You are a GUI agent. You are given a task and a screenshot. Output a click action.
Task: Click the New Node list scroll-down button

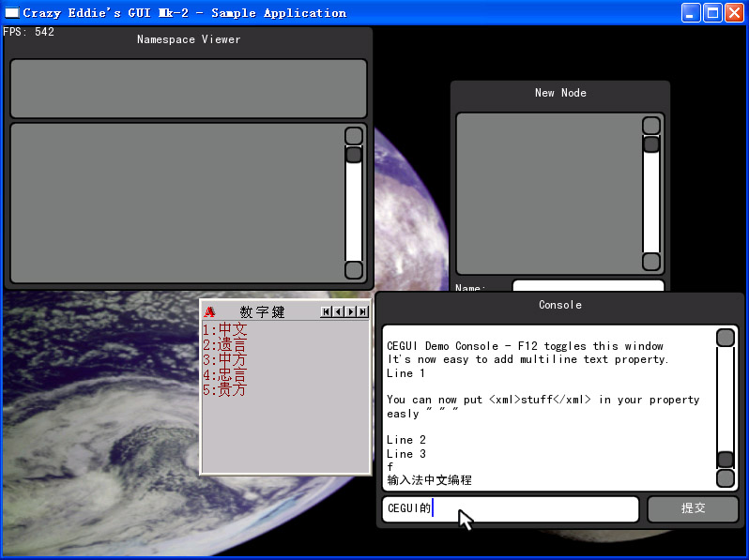[x=651, y=262]
